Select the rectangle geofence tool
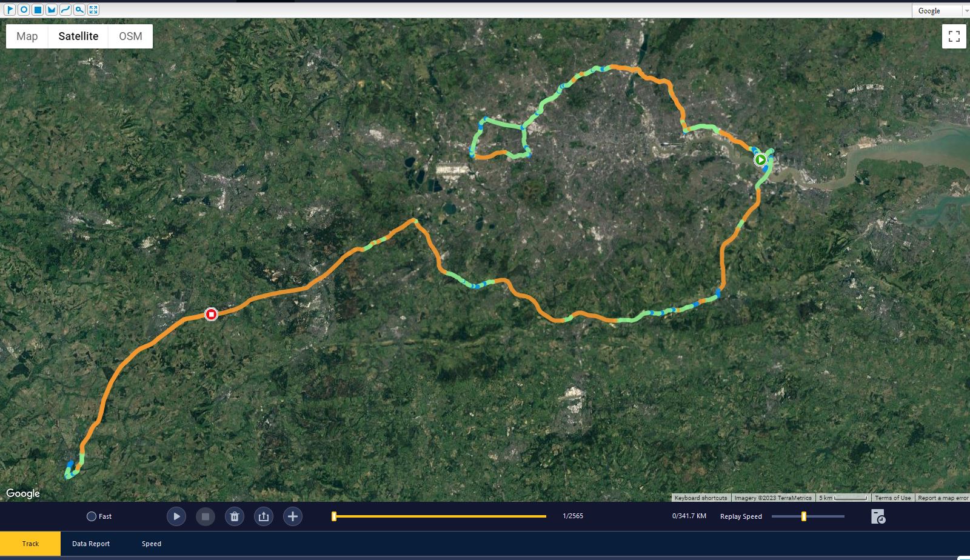This screenshot has height=560, width=970. 38,10
